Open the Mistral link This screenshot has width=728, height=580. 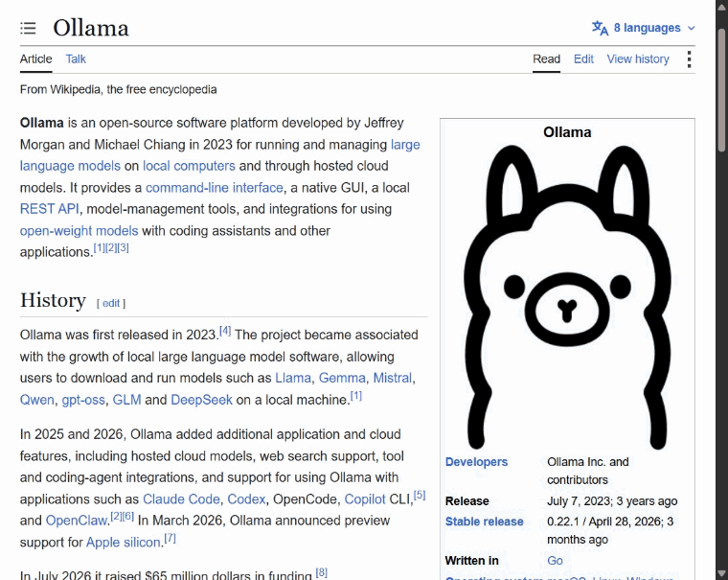393,378
